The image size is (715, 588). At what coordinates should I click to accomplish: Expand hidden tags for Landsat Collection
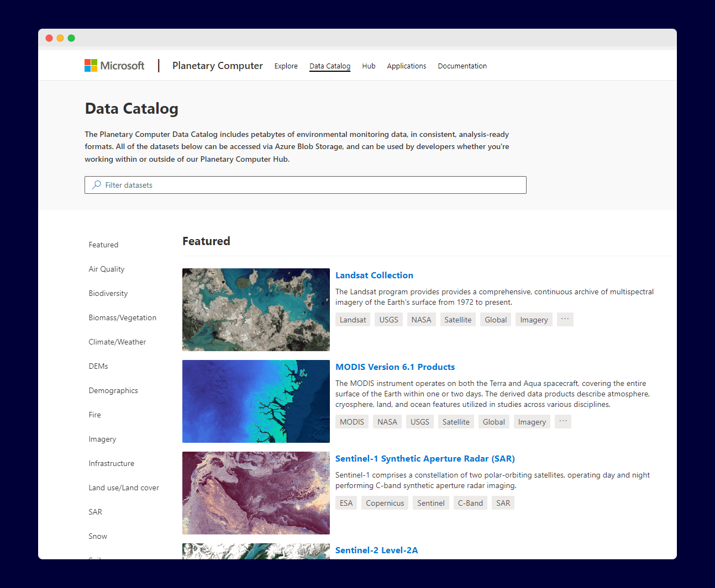pyautogui.click(x=565, y=319)
